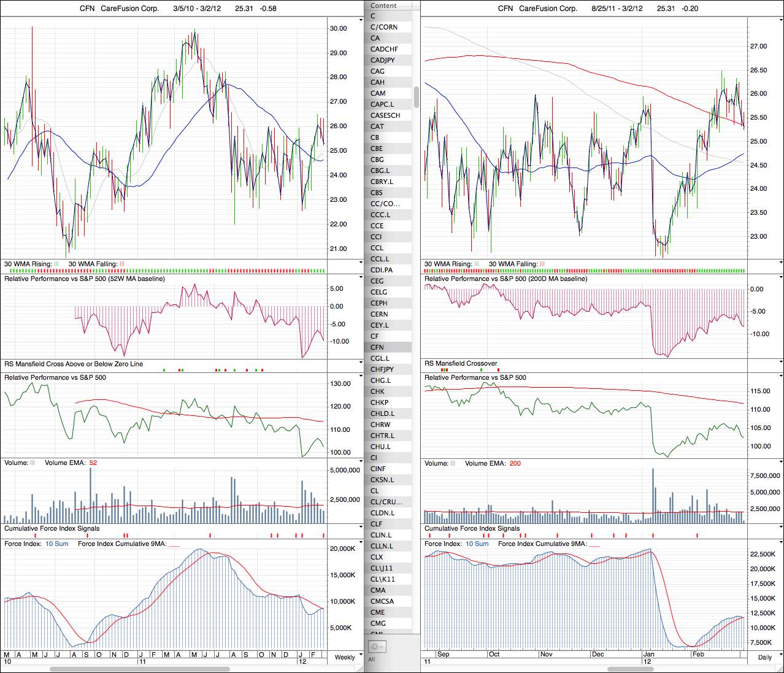This screenshot has width=784, height=673.
Task: Select CHK ticker from the symbol list
Action: click(377, 391)
